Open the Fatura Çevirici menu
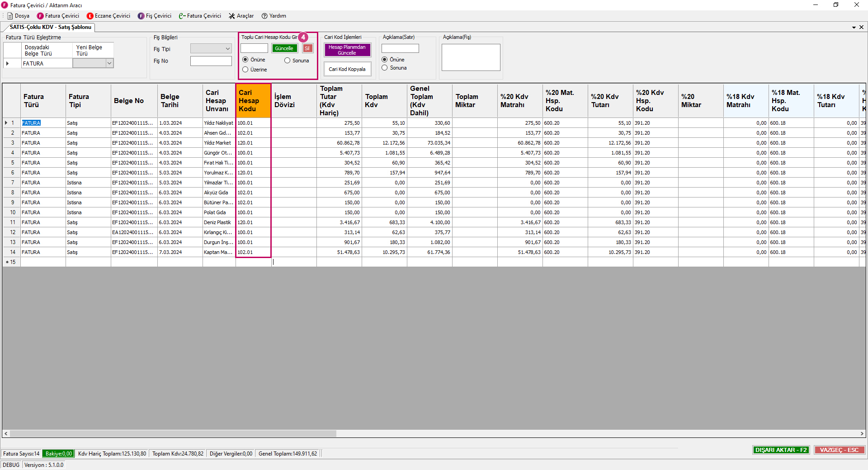 click(x=58, y=16)
